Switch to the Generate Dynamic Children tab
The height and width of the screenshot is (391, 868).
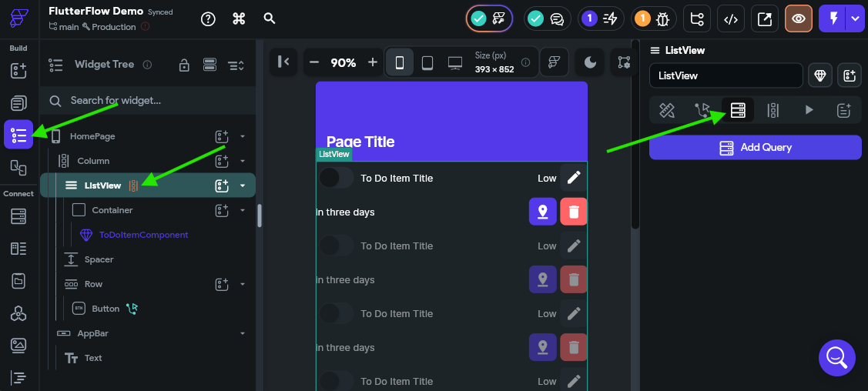pos(773,110)
